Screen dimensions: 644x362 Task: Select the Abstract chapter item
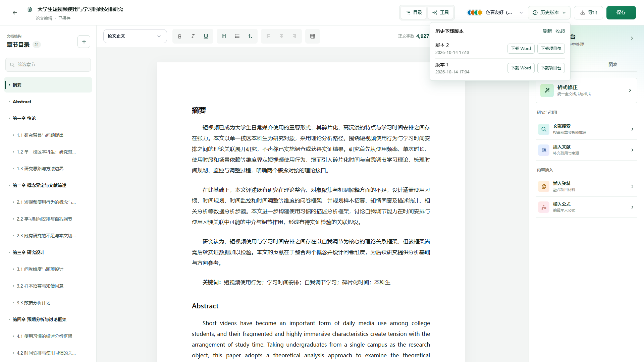tap(48, 102)
